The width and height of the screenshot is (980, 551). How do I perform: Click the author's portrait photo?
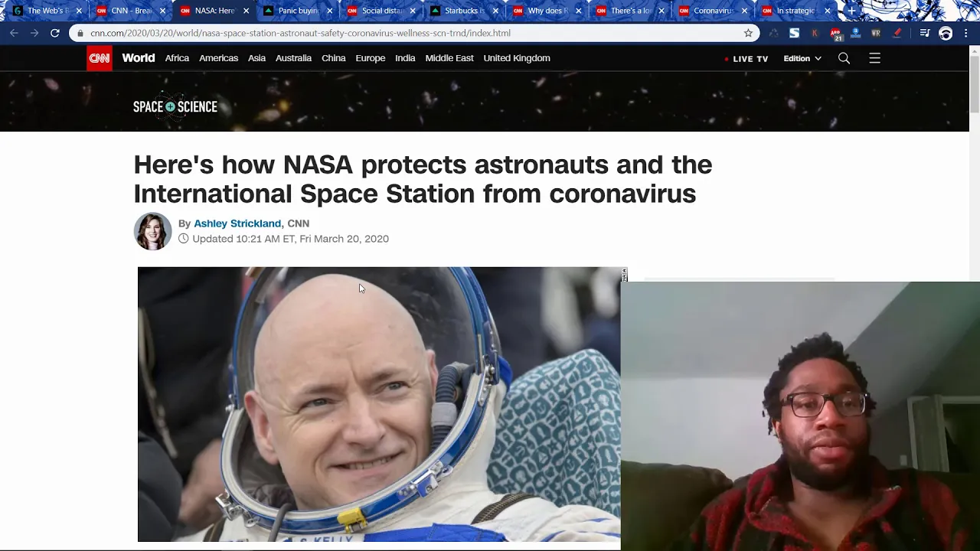[x=152, y=231]
